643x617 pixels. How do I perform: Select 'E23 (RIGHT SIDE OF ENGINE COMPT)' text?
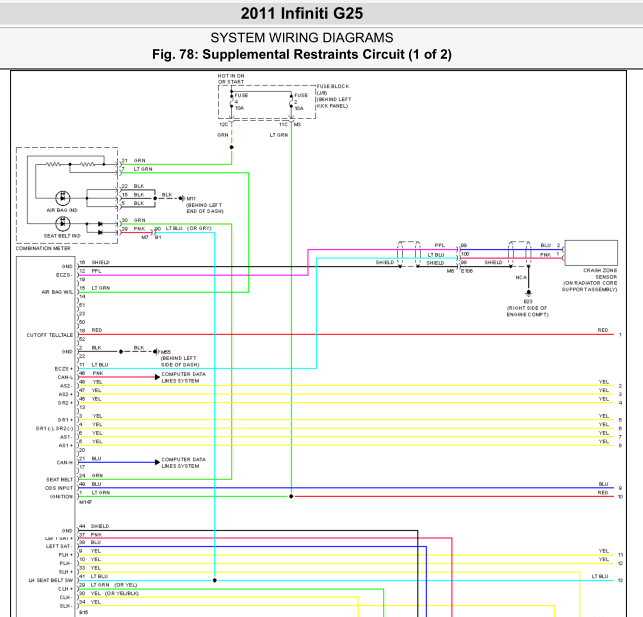[527, 308]
